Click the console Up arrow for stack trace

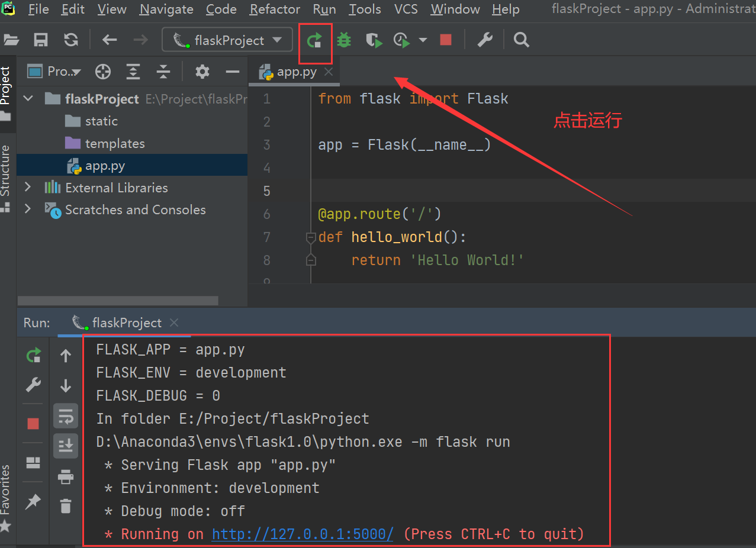point(66,355)
